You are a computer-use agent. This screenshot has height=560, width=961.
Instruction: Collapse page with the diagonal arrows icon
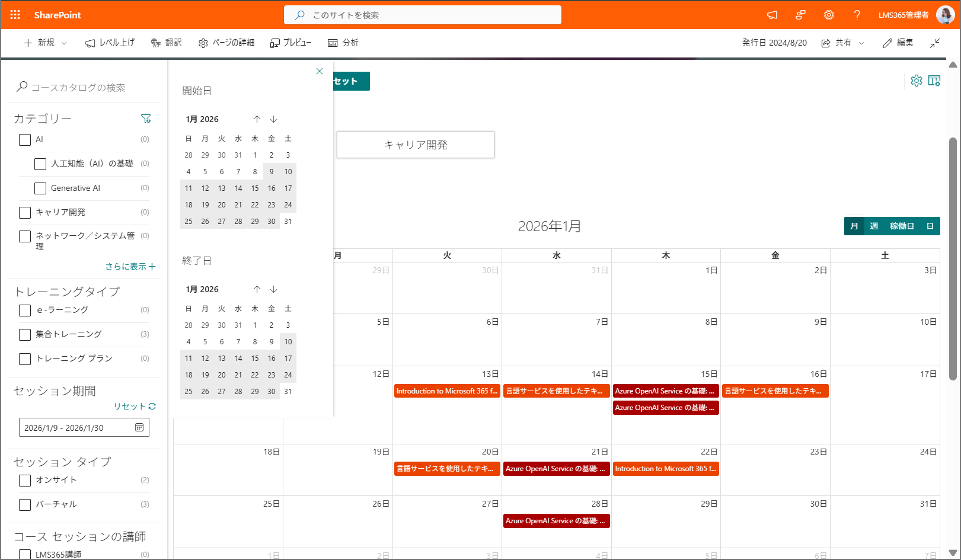935,43
